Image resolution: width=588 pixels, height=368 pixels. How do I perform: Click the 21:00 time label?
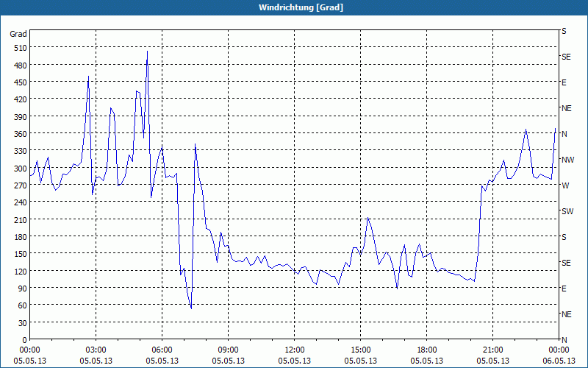click(x=492, y=350)
